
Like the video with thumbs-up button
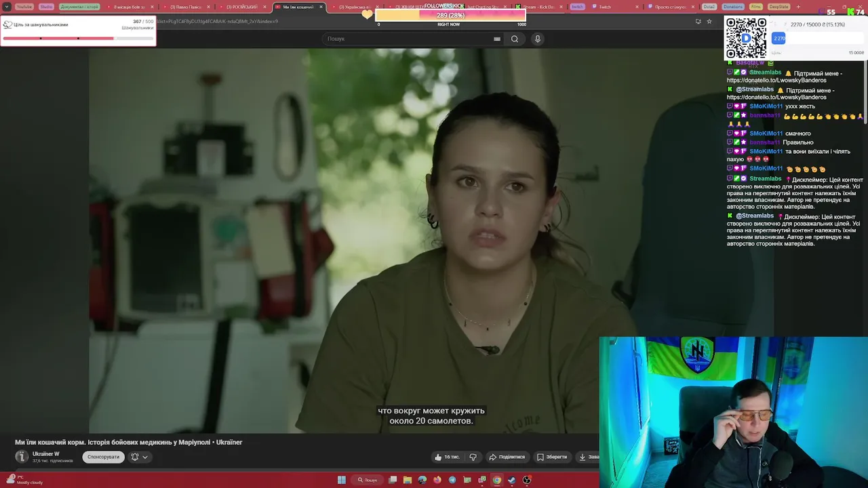tap(448, 457)
